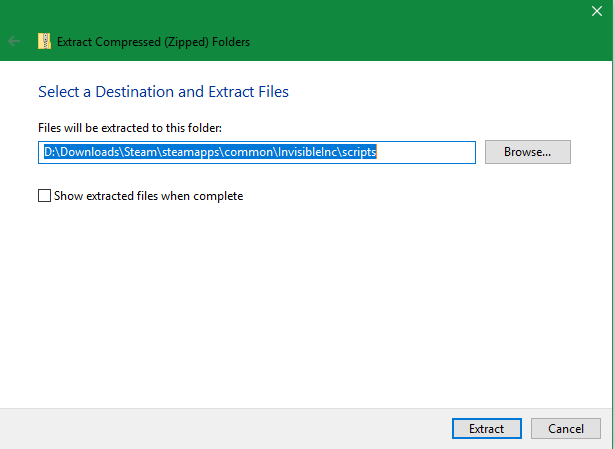615x449 pixels.
Task: Click the zipped folder icon
Action: coord(44,41)
